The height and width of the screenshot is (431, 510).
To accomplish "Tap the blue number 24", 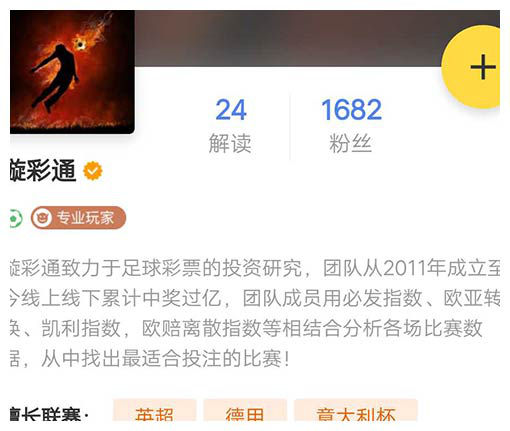I will coord(231,110).
